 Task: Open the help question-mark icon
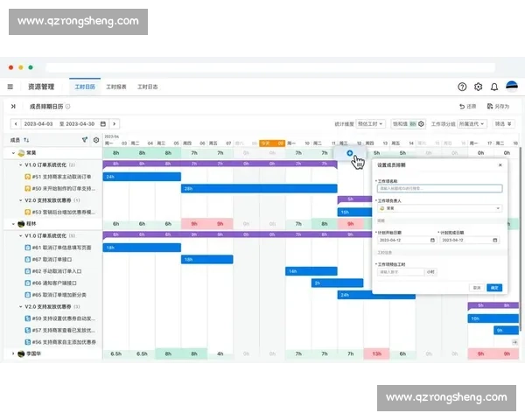[x=462, y=87]
